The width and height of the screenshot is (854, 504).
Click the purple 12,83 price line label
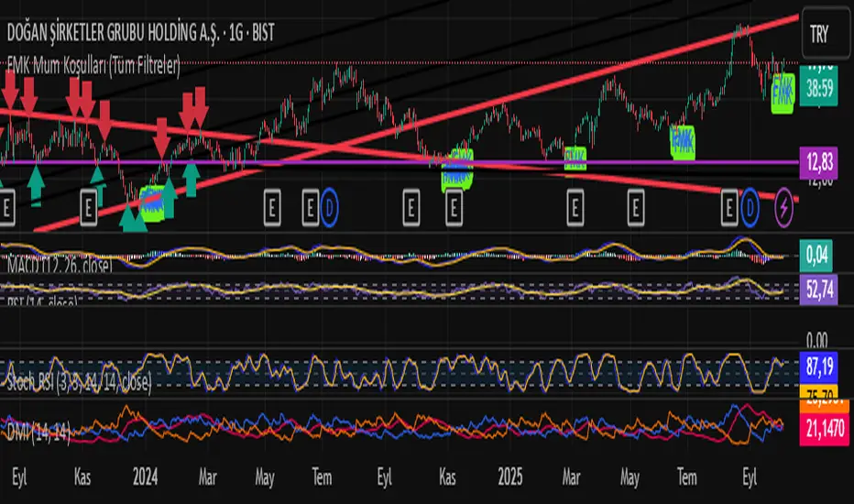pos(818,162)
